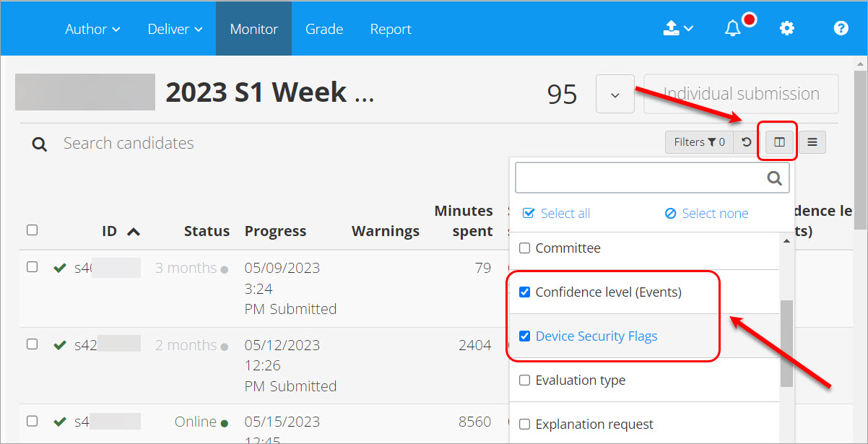Switch to the Grade tab
Image resolution: width=868 pixels, height=444 pixels.
coord(324,29)
